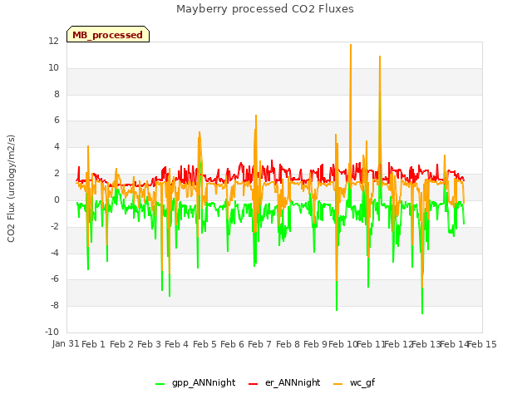Viewport: 532px width, 399px height.
Task: Click the tallest orange wc_gf spike peak
Action: pos(351,45)
